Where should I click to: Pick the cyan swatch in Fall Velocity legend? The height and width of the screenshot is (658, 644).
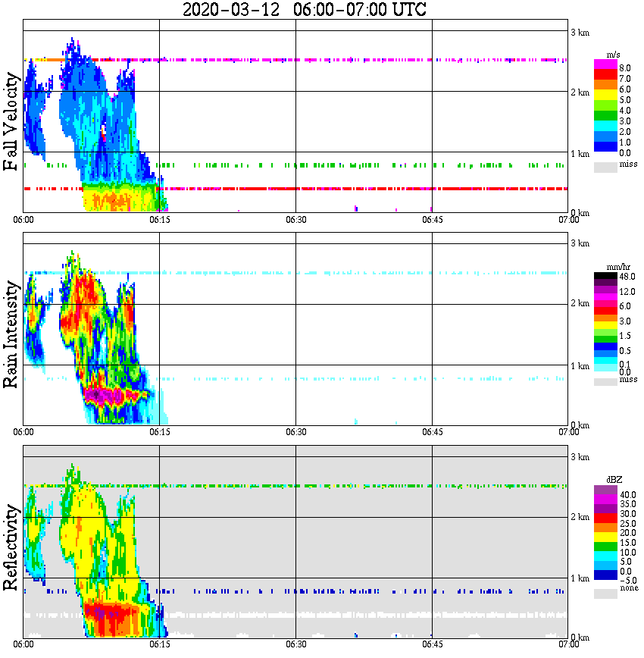tap(605, 126)
